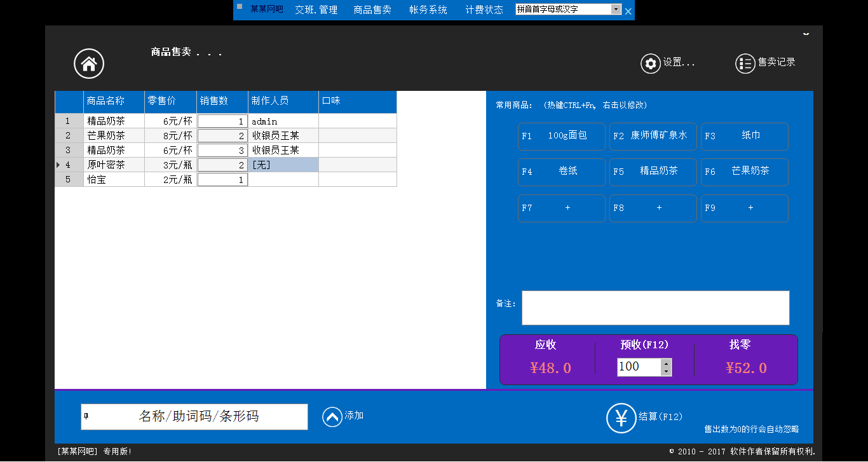Select row header number 3

tap(69, 150)
